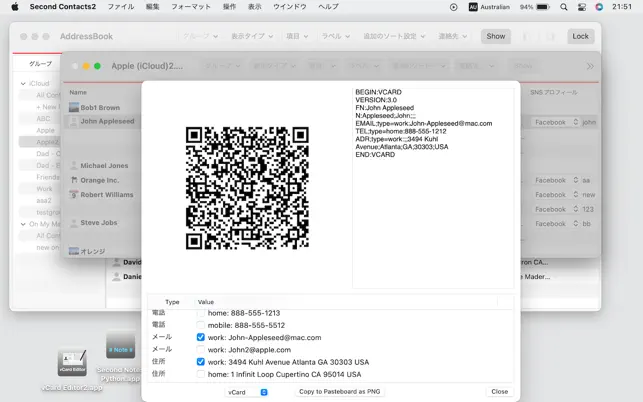The image size is (643, 402).
Task: Open the 操作 menu
Action: [x=229, y=7]
